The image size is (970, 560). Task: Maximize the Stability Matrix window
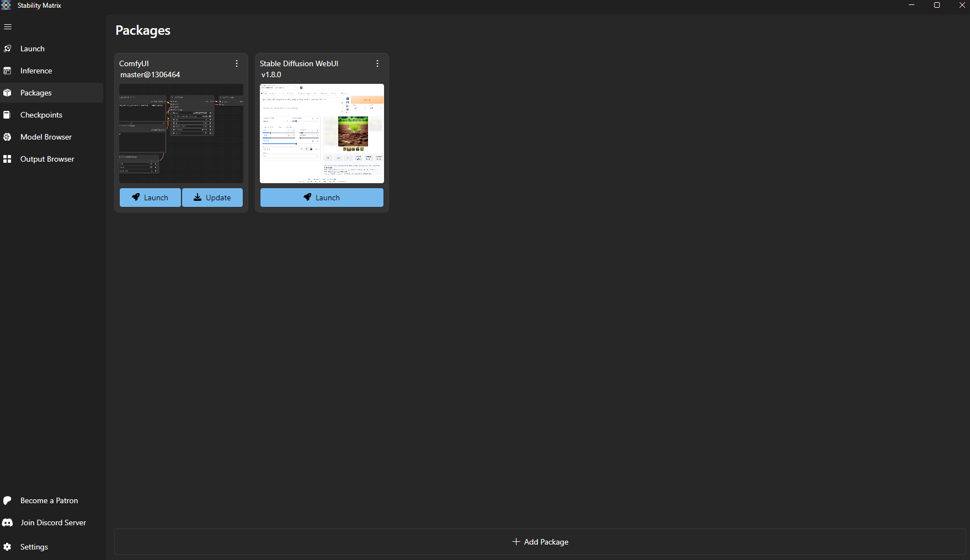(x=937, y=5)
